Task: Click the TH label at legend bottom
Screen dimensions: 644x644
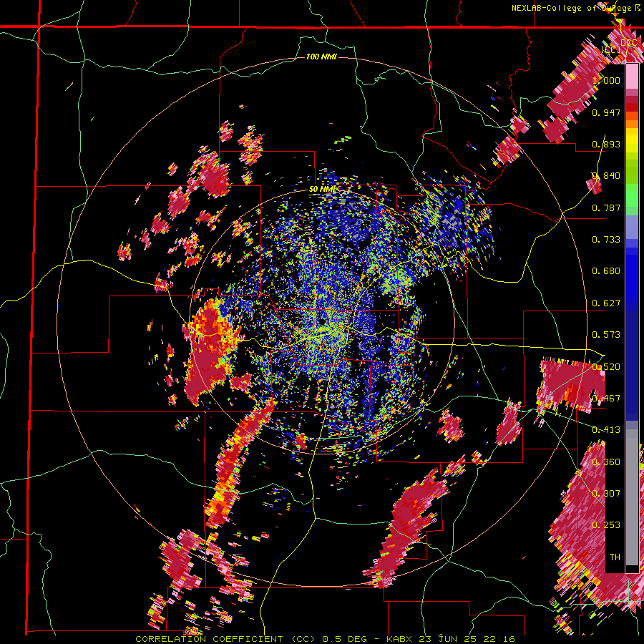Action: pos(615,557)
